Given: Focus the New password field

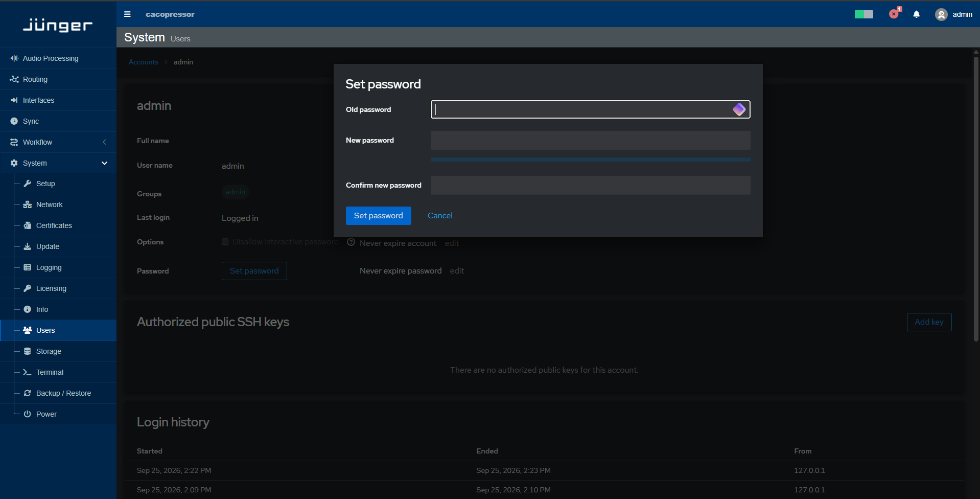Looking at the screenshot, I should 590,140.
